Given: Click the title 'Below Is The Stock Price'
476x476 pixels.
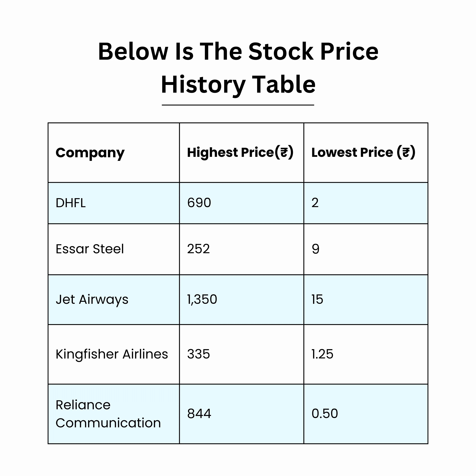Looking at the screenshot, I should [x=238, y=51].
